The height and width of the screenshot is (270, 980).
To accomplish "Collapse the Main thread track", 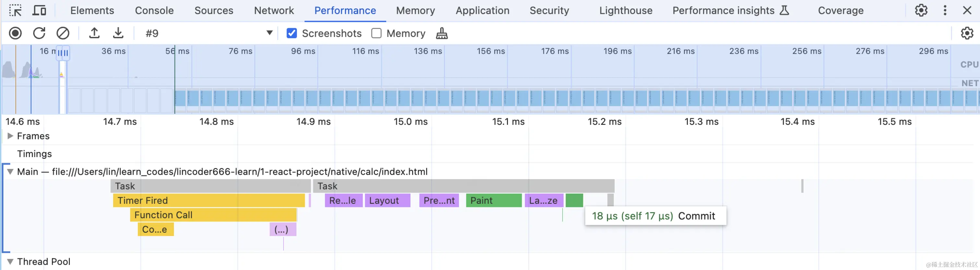I will pyautogui.click(x=10, y=172).
